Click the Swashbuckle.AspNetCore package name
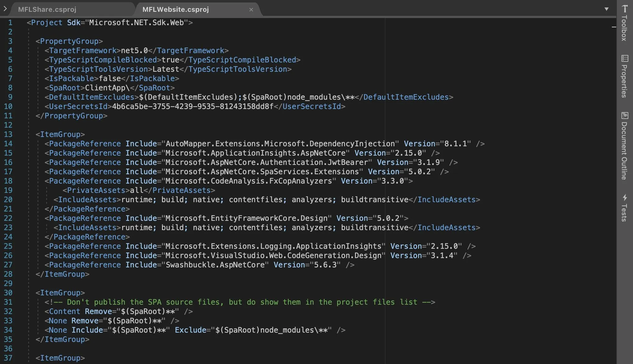Image resolution: width=633 pixels, height=364 pixels. [215, 265]
